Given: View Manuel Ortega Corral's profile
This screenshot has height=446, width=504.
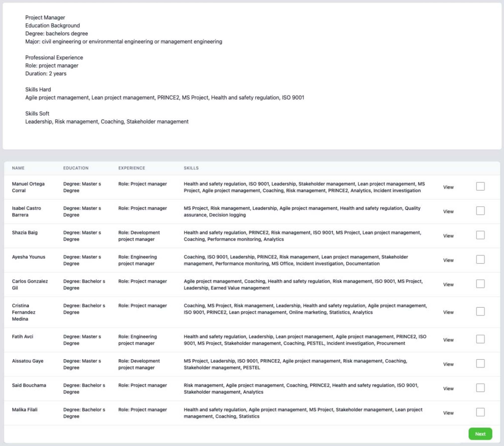Looking at the screenshot, I should click(x=448, y=187).
